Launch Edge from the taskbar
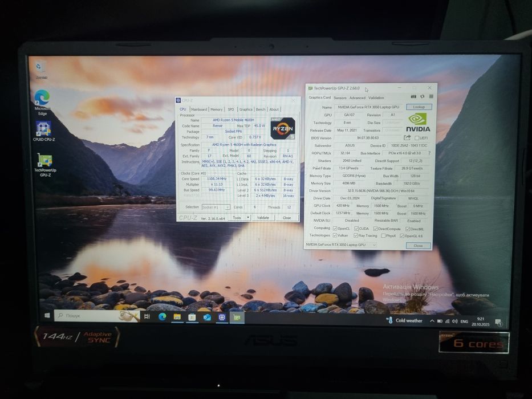Viewport: 532px width, 399px height. 162,317
